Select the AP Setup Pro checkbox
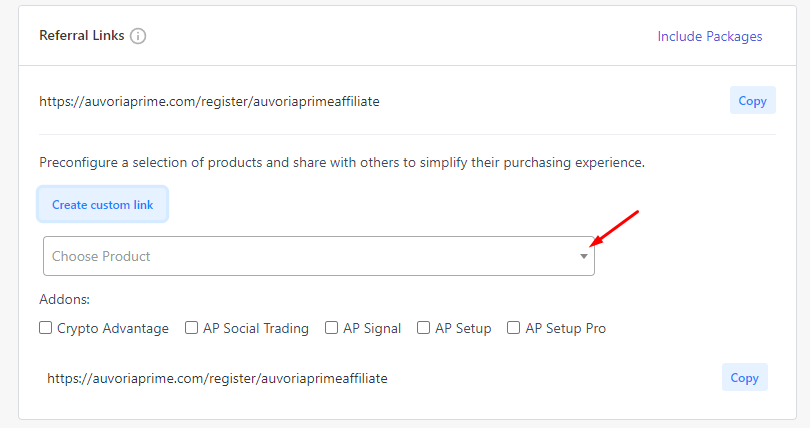 (x=513, y=328)
